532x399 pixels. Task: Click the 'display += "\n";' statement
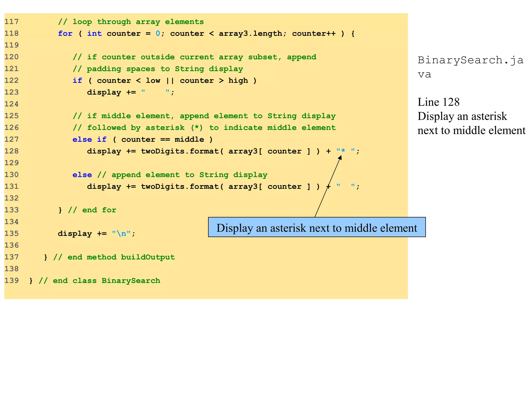pos(97,234)
